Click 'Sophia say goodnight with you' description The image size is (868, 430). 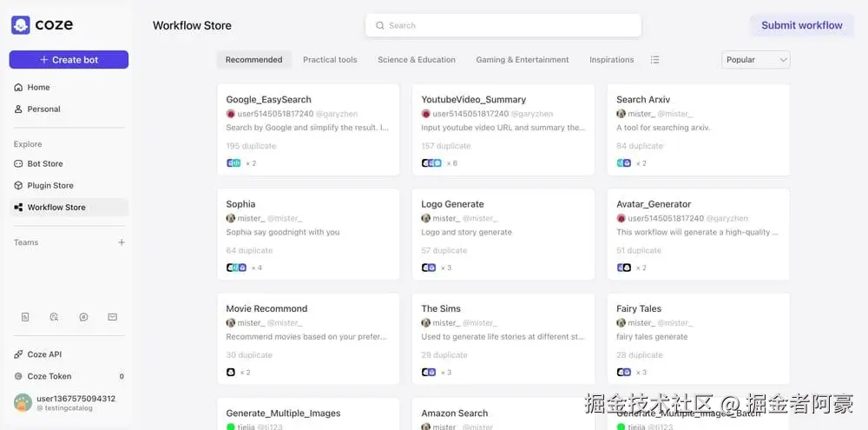pyautogui.click(x=283, y=232)
